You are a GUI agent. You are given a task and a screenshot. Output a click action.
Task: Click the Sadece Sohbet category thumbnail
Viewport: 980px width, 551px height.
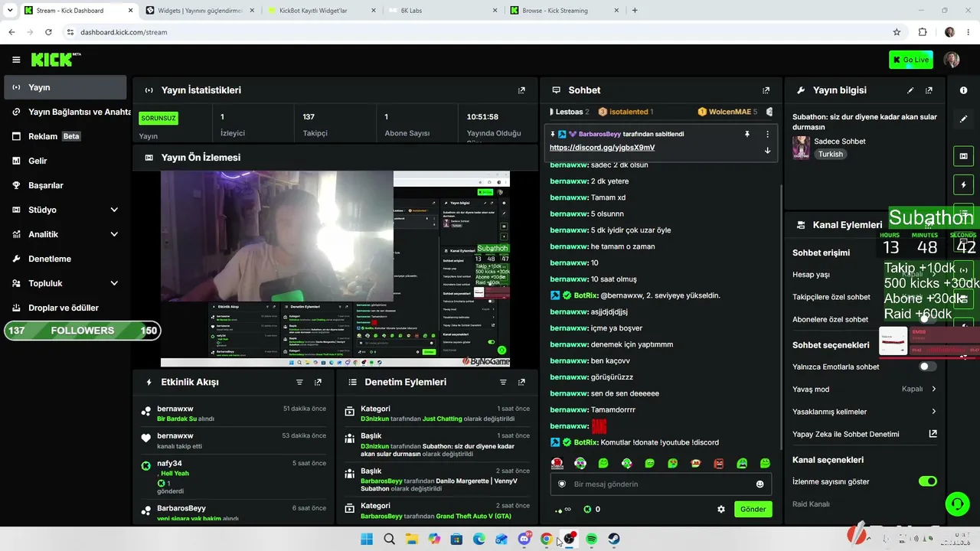802,148
